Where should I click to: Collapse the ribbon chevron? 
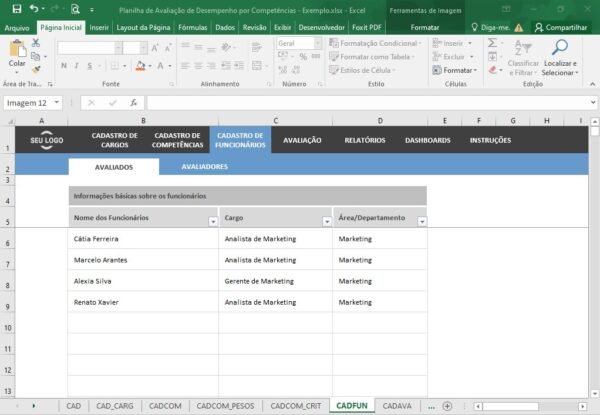(x=592, y=84)
